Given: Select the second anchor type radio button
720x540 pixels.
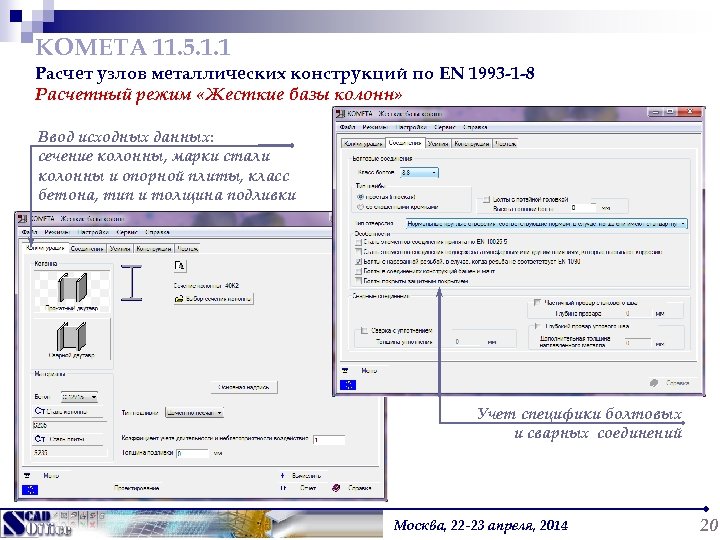Looking at the screenshot, I should pos(360,207).
